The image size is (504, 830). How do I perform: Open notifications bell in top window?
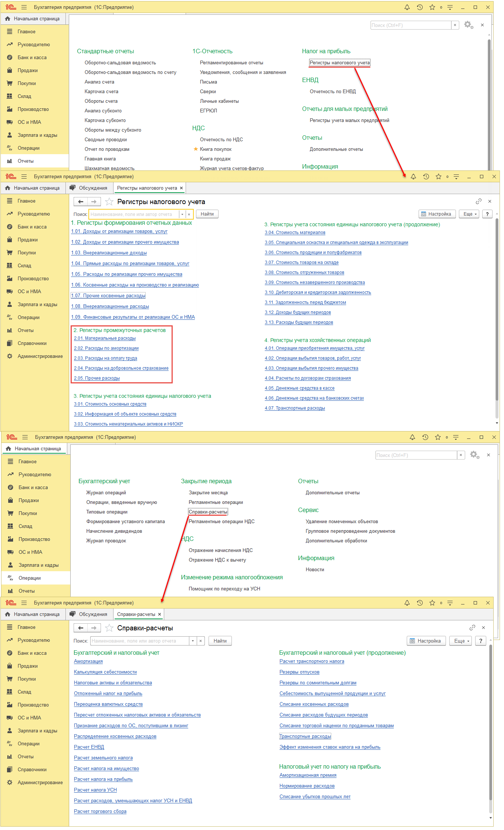407,7
